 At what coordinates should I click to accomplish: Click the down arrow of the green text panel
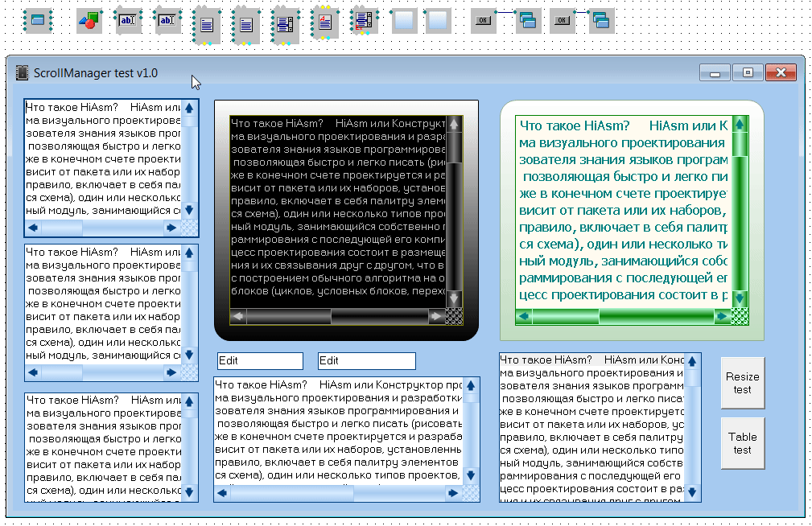740,298
